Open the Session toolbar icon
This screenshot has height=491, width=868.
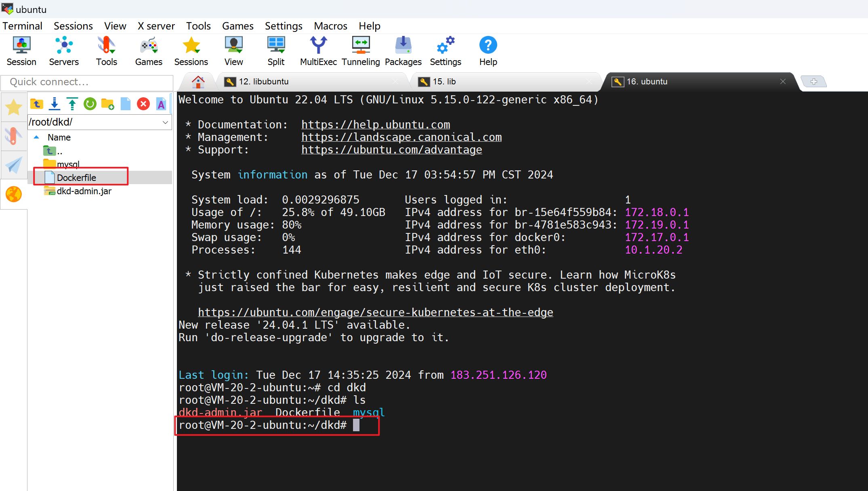[21, 51]
